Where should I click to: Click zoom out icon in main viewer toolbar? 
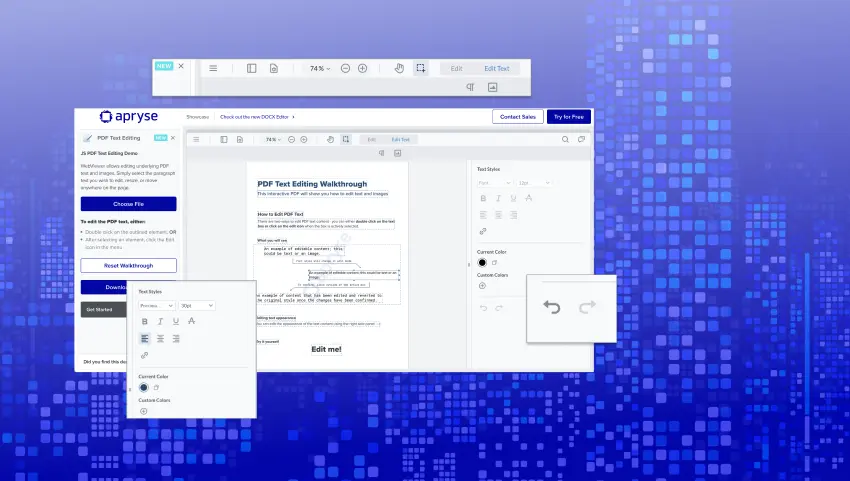291,139
